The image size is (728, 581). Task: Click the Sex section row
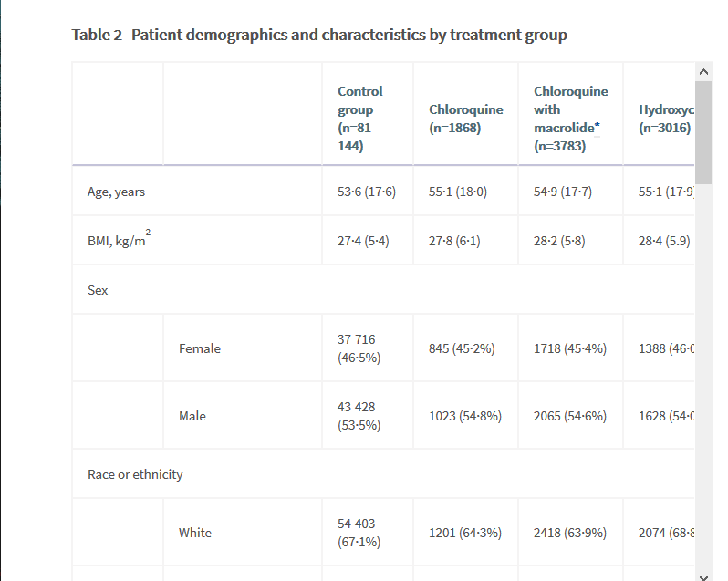[98, 291]
